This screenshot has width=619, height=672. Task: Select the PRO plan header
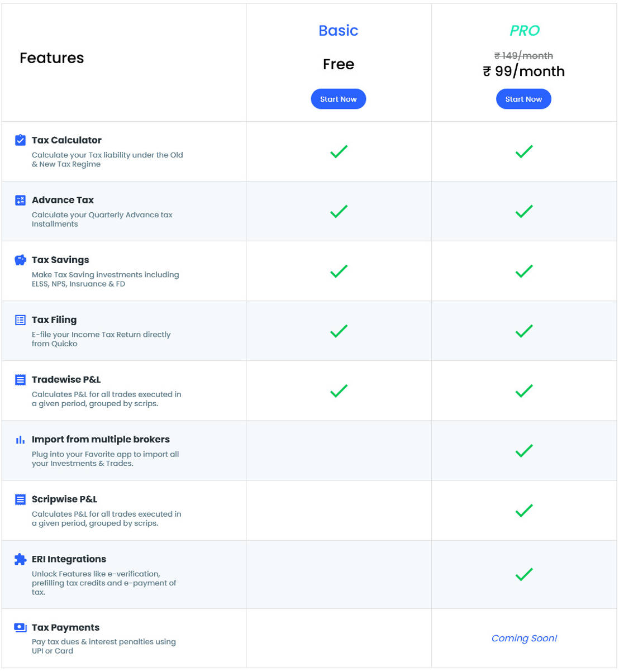(523, 31)
